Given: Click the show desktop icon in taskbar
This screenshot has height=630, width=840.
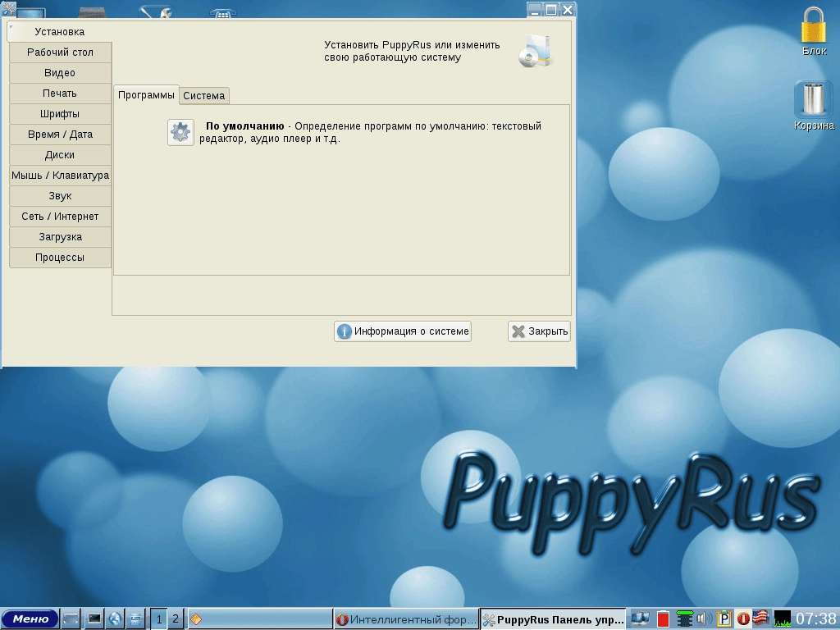Looking at the screenshot, I should (71, 619).
